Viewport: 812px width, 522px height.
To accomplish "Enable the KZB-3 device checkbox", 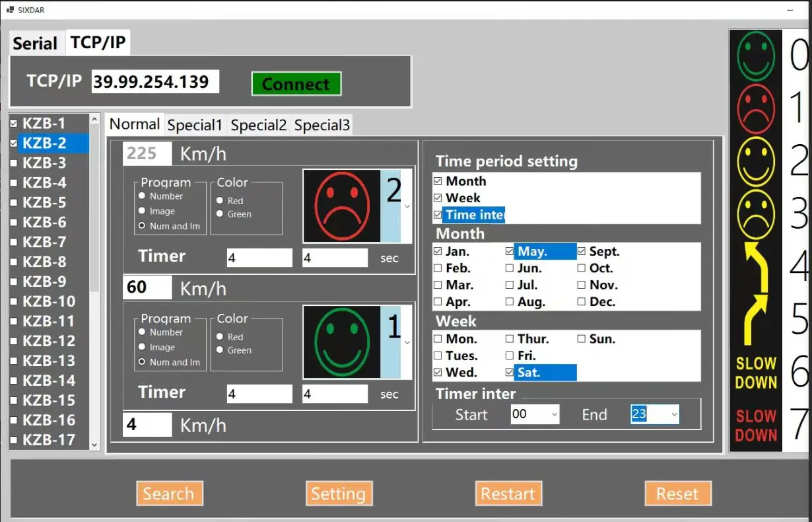I will pos(14,163).
